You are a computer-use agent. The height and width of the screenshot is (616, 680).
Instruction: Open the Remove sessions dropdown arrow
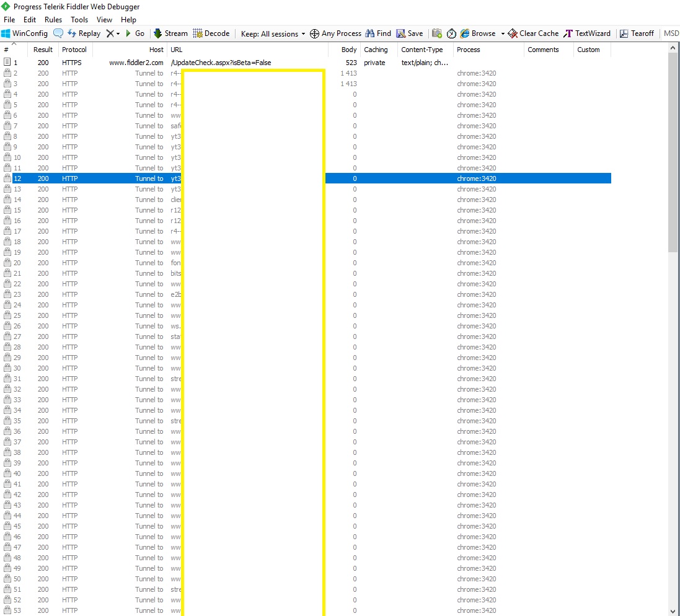(x=118, y=34)
